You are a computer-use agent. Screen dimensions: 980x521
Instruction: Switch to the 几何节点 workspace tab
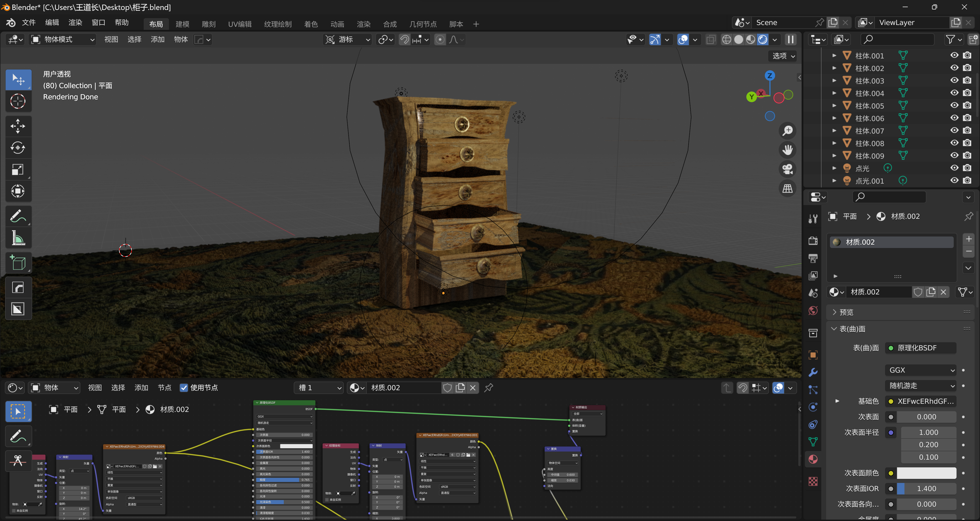coord(423,24)
